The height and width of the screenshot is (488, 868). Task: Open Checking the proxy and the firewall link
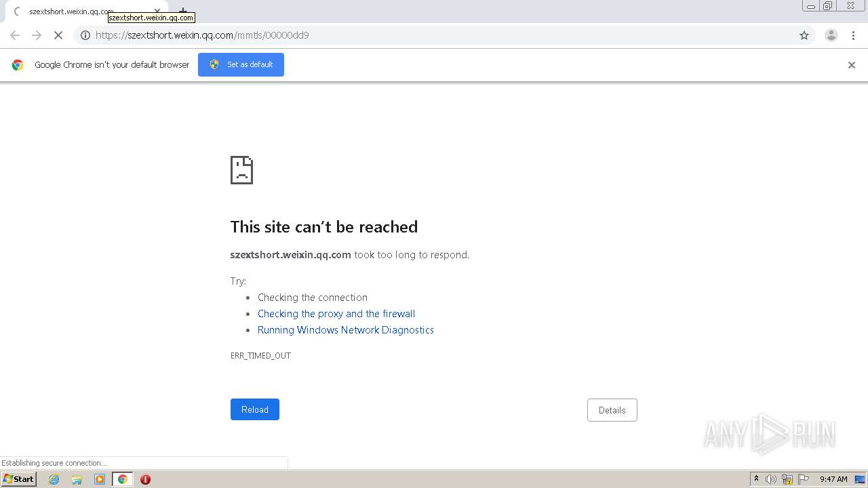click(x=336, y=314)
